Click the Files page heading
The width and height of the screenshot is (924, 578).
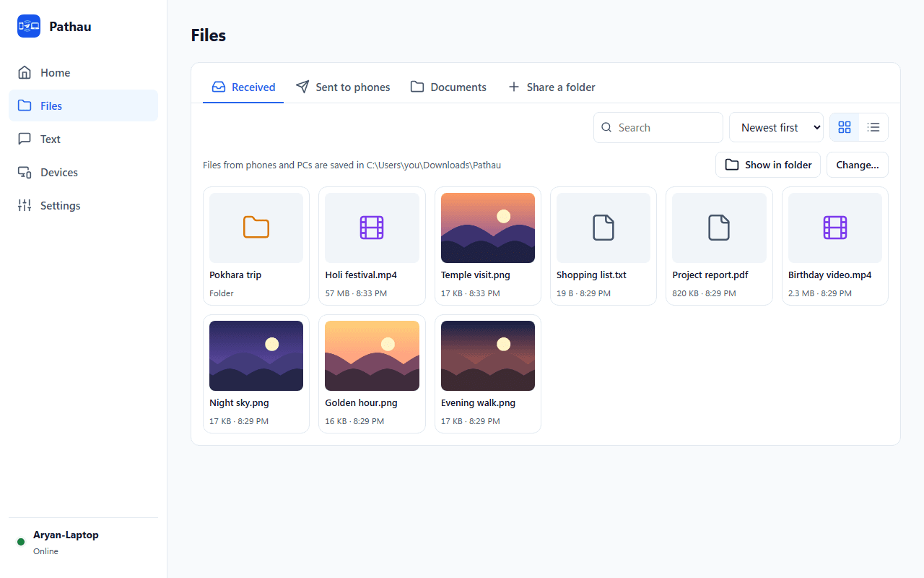pyautogui.click(x=209, y=35)
